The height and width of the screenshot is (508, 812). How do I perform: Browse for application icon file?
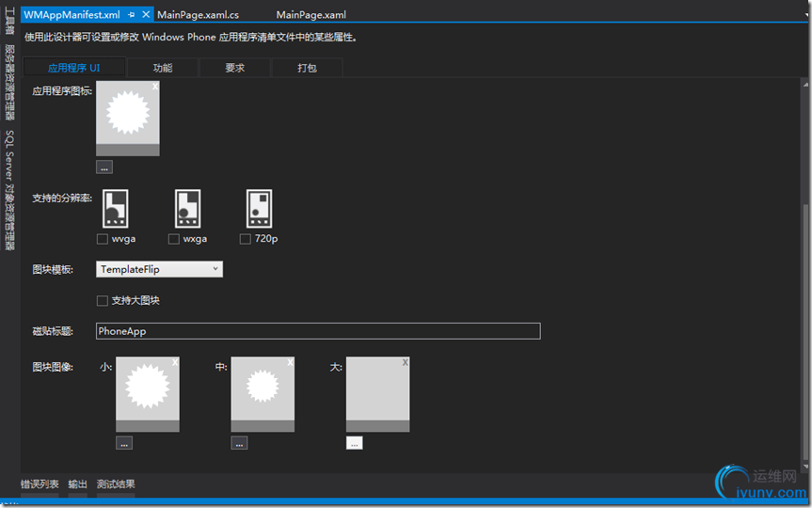[104, 167]
